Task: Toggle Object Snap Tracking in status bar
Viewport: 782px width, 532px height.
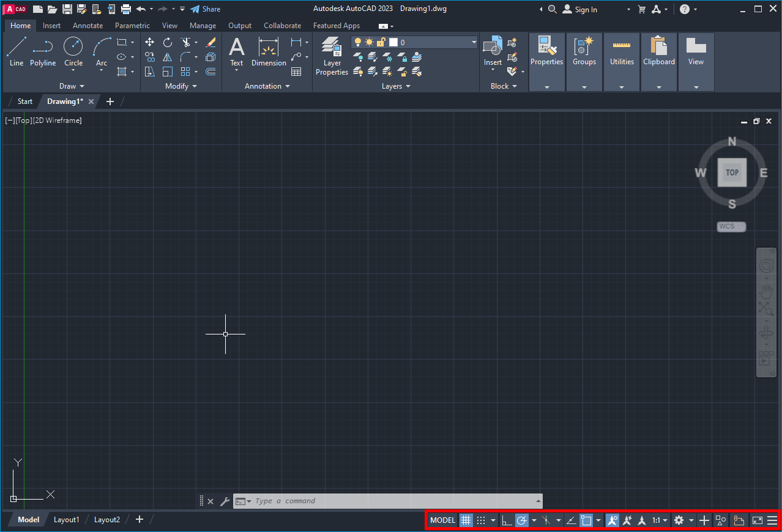Action: pos(571,520)
